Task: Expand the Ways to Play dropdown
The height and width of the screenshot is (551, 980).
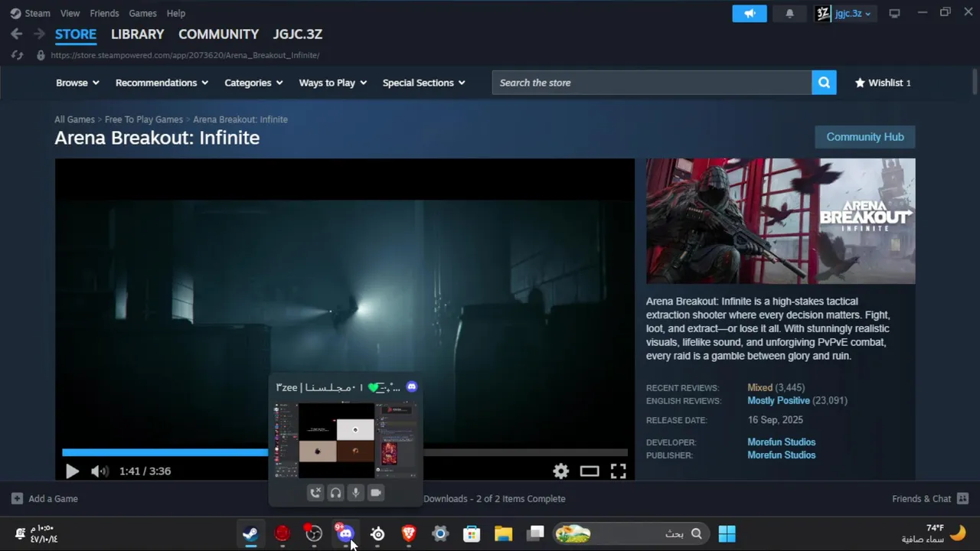Action: [x=333, y=83]
